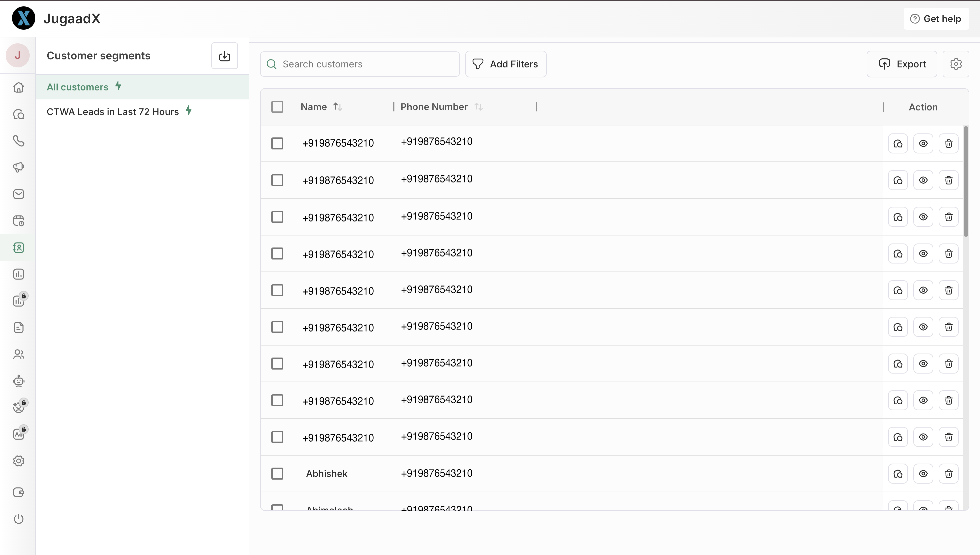Viewport: 980px width, 555px height.
Task: Click download icon beside Customer segments
Action: coord(224,56)
